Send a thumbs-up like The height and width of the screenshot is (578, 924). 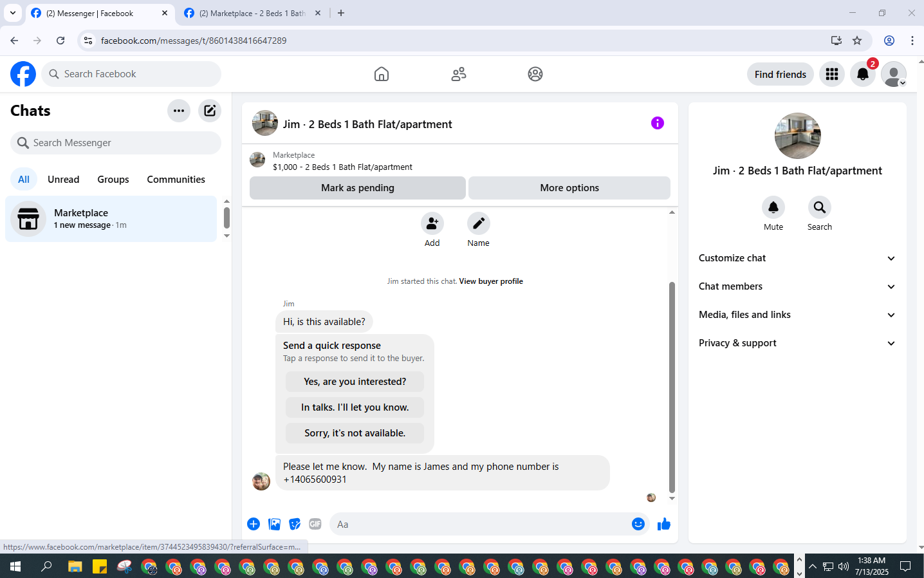[x=664, y=524]
